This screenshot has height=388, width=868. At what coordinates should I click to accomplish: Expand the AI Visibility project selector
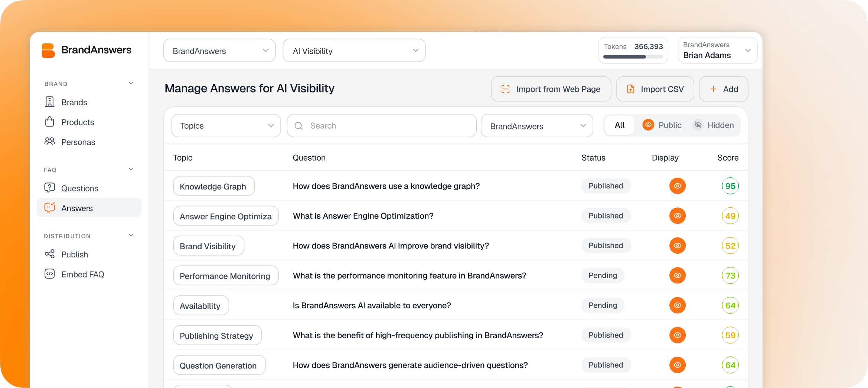point(353,50)
